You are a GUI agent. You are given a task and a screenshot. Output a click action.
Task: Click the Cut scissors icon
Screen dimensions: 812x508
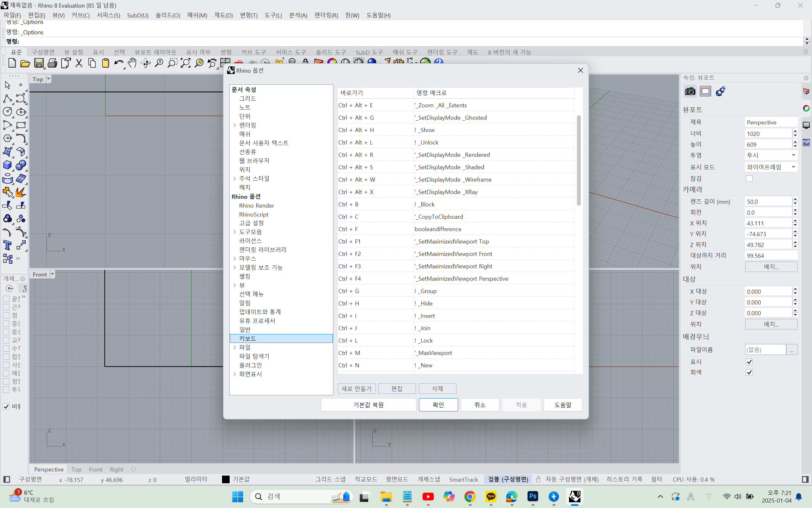pos(79,63)
